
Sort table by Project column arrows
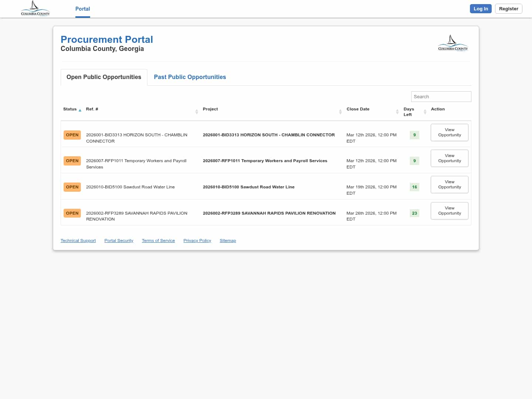click(x=340, y=112)
